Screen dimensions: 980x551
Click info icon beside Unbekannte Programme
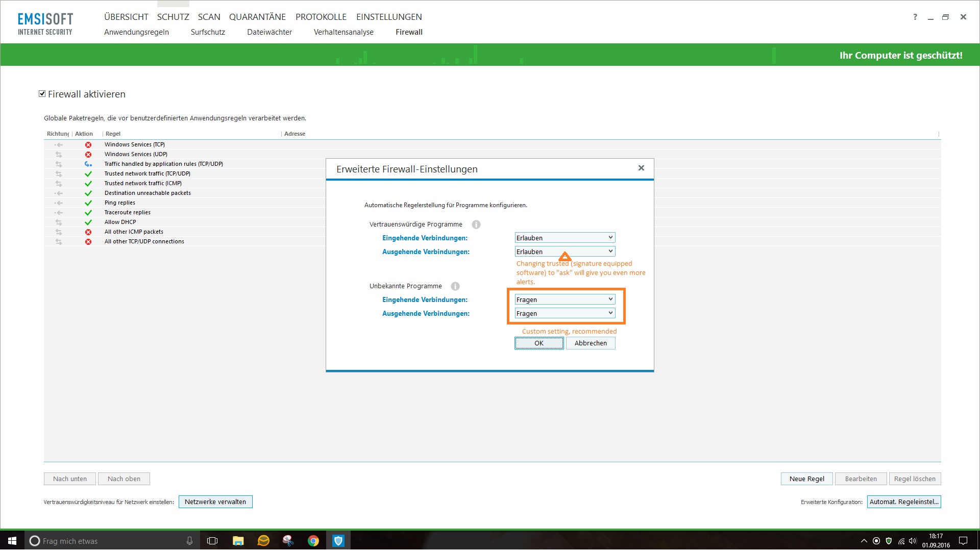point(455,286)
